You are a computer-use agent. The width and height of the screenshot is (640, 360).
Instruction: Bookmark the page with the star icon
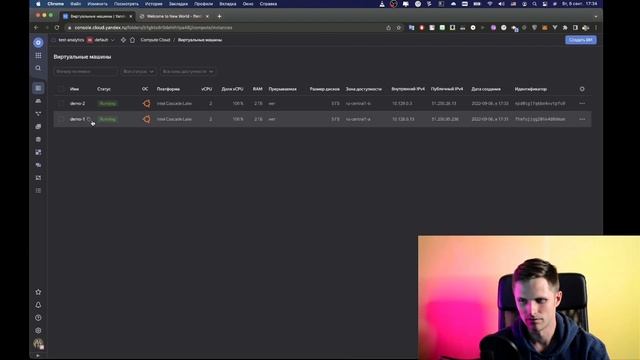click(x=399, y=28)
